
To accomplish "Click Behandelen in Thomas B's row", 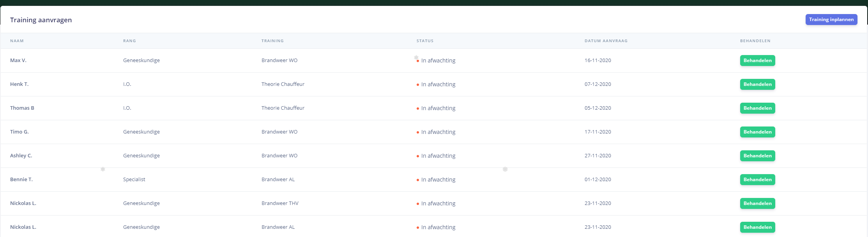I will pos(757,108).
